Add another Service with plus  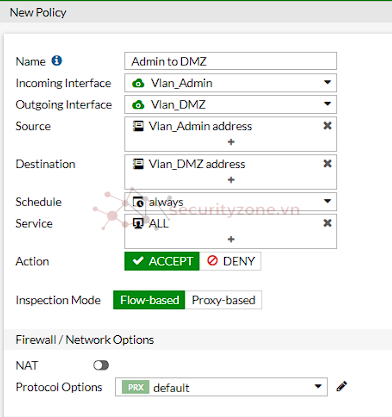(231, 239)
